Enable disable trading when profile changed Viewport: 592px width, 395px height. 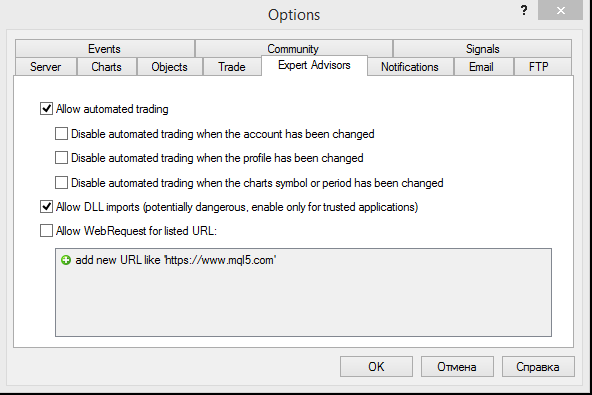61,158
